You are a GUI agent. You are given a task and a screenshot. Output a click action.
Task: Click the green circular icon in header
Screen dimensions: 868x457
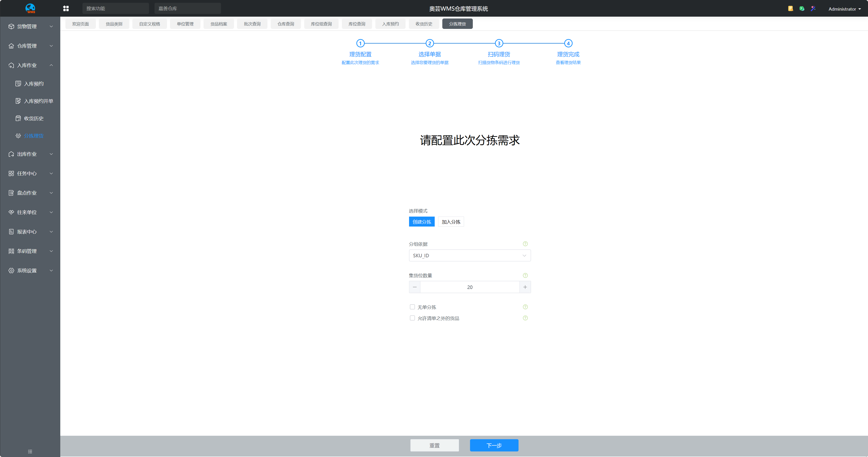pos(802,8)
